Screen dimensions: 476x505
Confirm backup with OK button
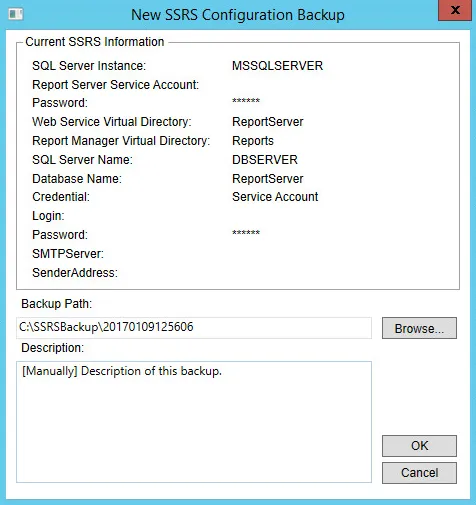tap(419, 446)
